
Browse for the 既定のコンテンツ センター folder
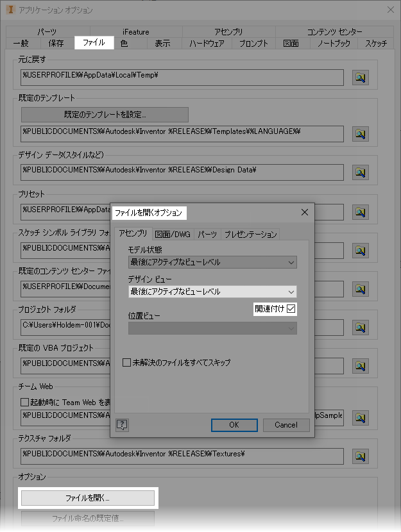360,288
